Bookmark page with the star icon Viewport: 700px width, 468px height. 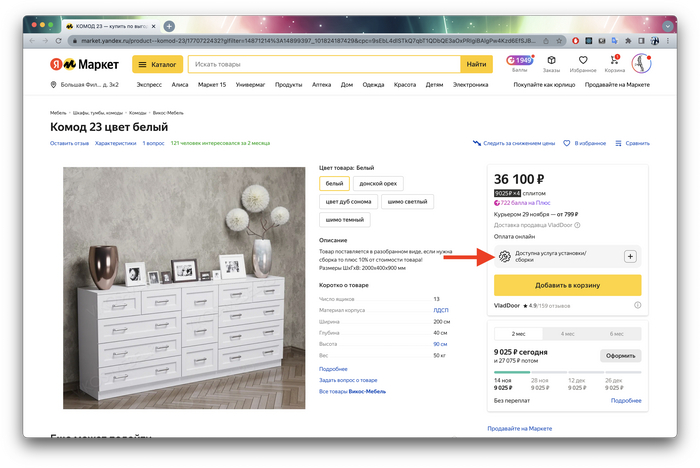[x=559, y=41]
